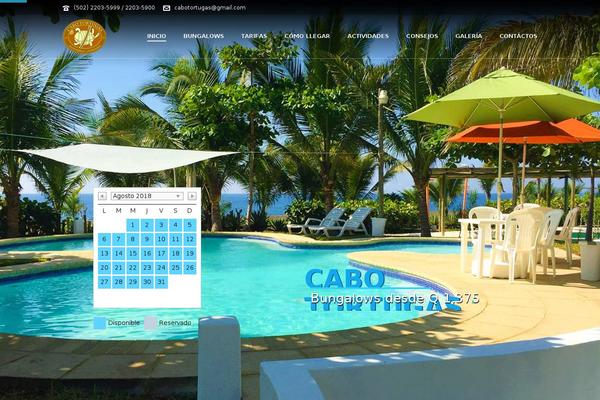600x400 pixels.
Task: Select day 6 in the calendar
Action: click(104, 239)
